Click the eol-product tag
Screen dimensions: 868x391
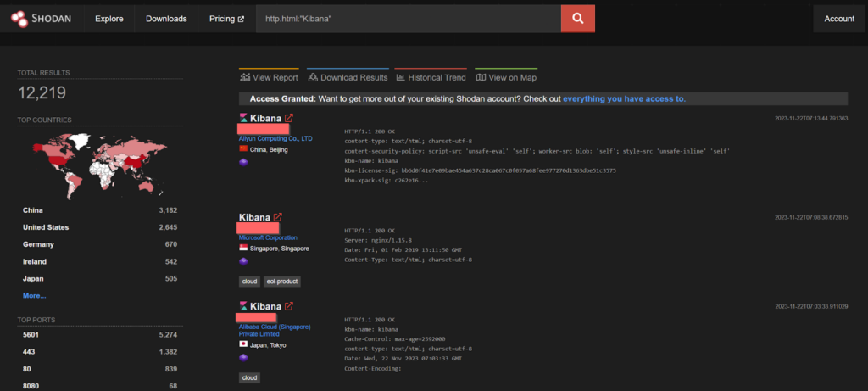(281, 282)
